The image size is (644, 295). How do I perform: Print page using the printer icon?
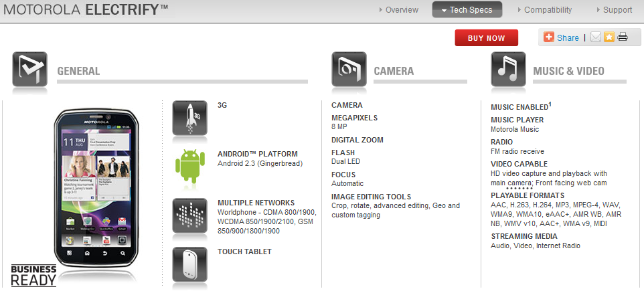pos(623,37)
